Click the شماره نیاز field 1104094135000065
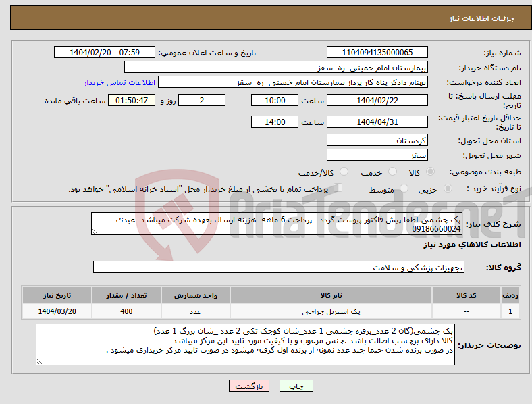Viewport: 532px width, 404px height. click(377, 52)
